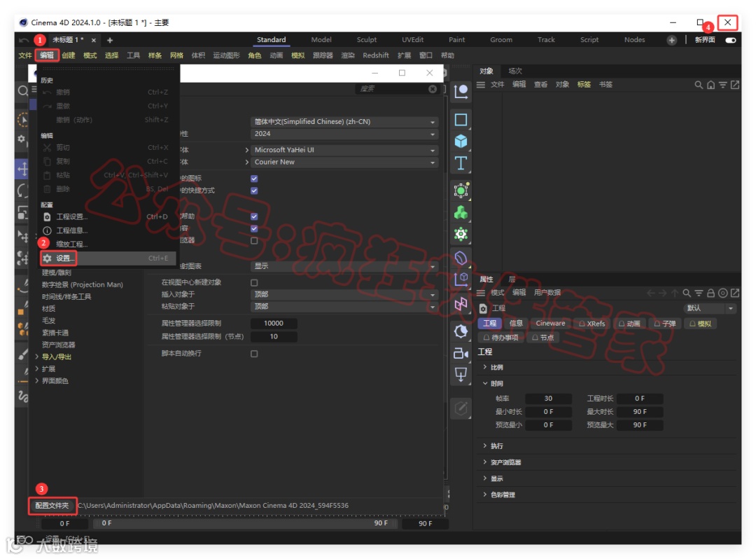Click home icon in Object manager
The image size is (756, 559).
tap(710, 85)
